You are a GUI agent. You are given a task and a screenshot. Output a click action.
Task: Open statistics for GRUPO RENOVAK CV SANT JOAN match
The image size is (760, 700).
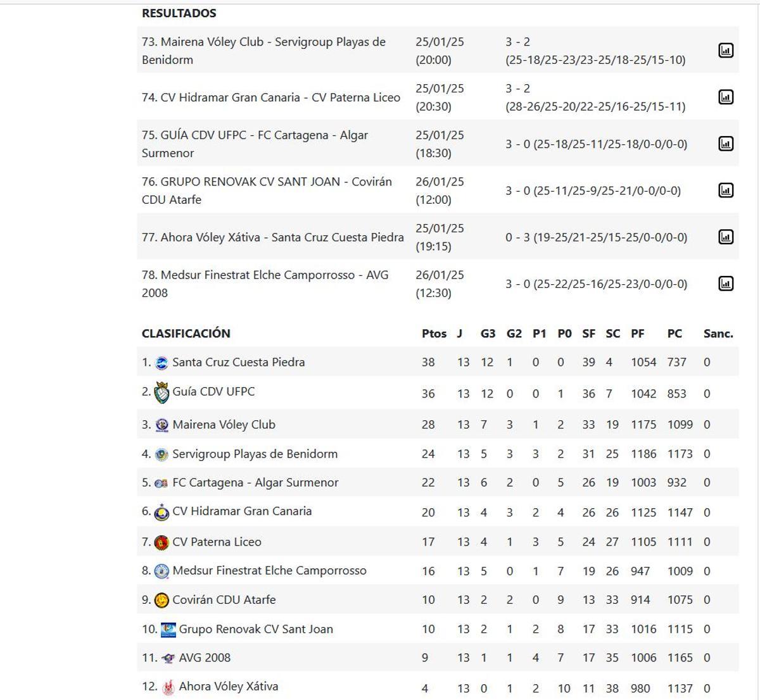(x=727, y=191)
